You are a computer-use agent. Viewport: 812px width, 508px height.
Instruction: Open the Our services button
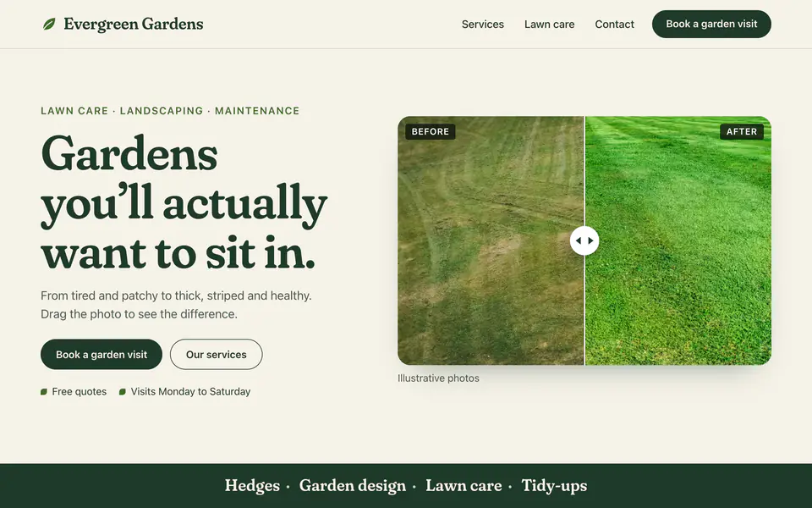216,355
